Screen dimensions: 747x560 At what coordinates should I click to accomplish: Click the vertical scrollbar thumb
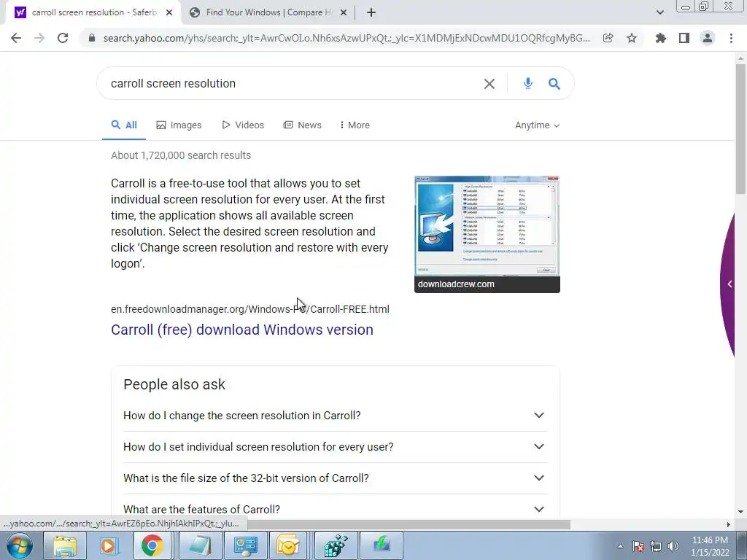(740, 128)
